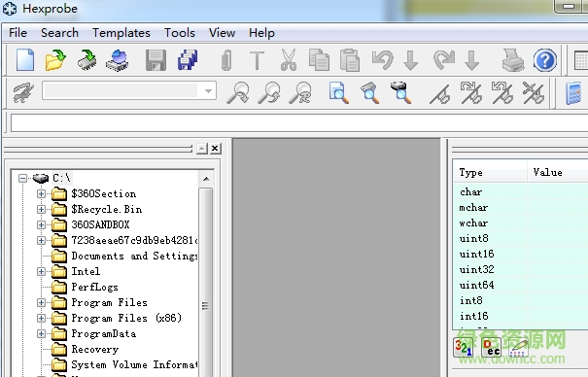Select the wchar row in data inspector

[521, 223]
